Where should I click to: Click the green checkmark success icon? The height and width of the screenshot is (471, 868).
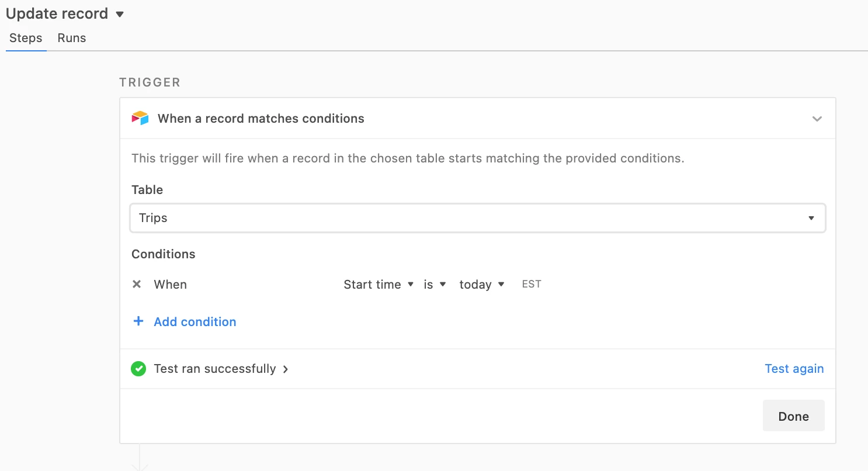(138, 369)
